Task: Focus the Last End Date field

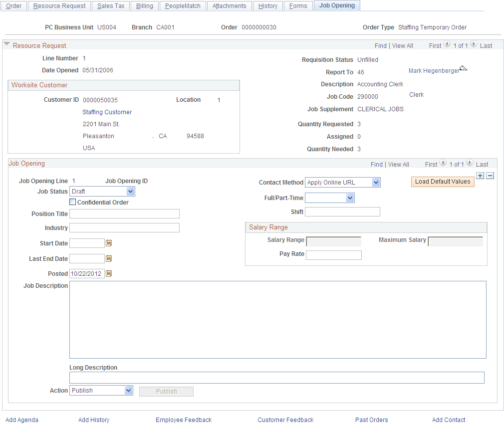Action: pos(87,258)
